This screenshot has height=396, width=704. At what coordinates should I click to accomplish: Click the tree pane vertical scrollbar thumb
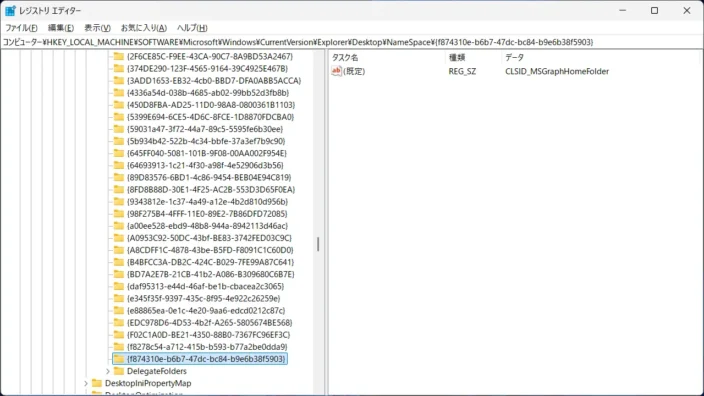tap(318, 244)
